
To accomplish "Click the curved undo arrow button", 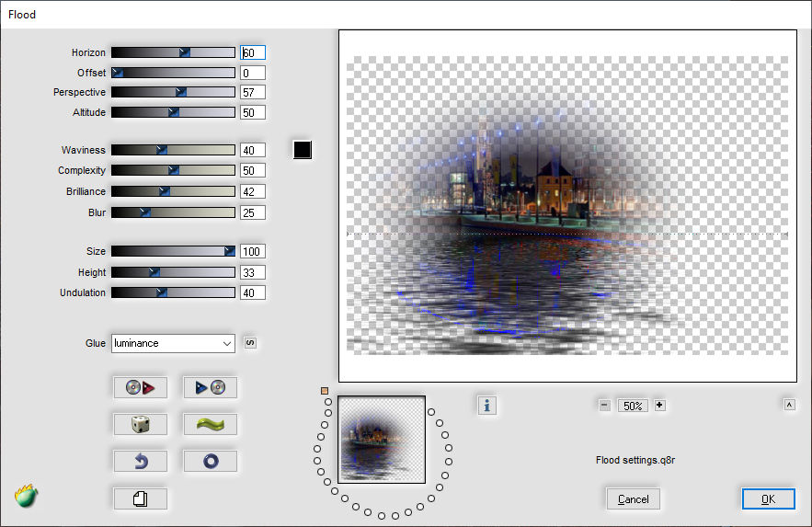I will [141, 461].
